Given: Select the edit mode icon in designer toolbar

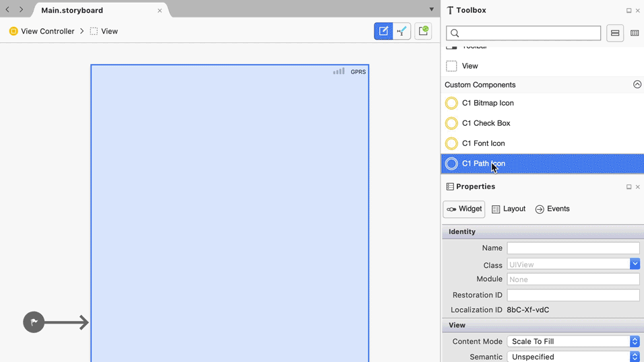Looking at the screenshot, I should click(383, 31).
